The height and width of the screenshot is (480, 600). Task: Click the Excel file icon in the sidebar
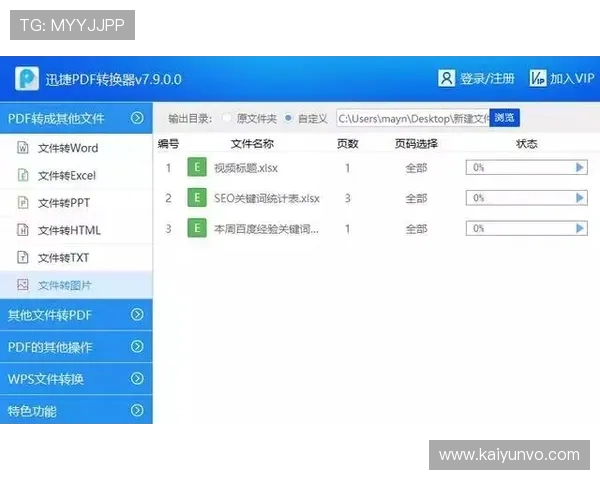[23, 175]
